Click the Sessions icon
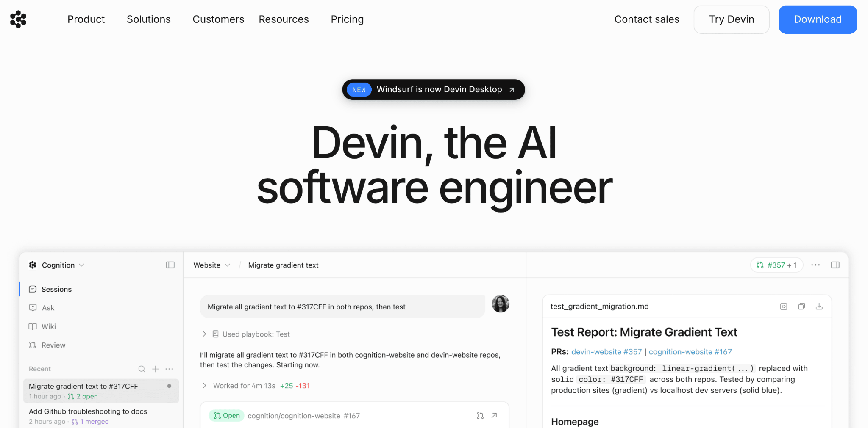868x428 pixels. pos(33,289)
